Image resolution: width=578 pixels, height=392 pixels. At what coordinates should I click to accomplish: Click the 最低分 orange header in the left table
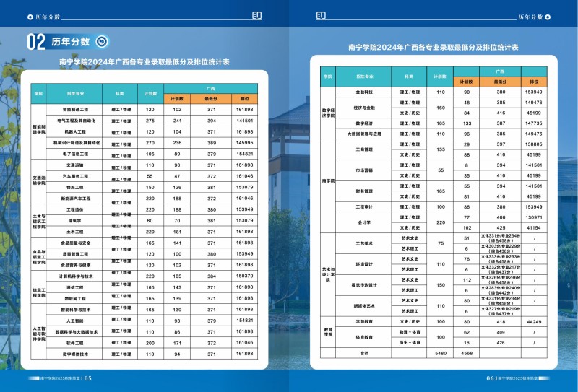pyautogui.click(x=212, y=98)
